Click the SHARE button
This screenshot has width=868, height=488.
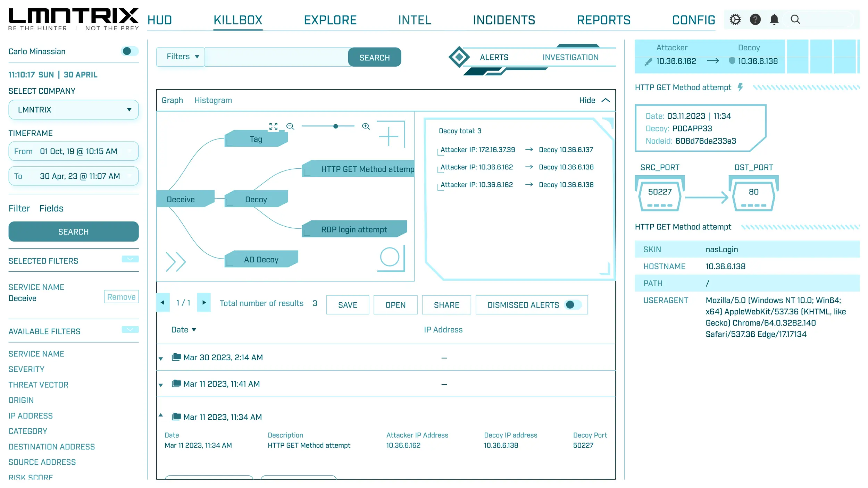(x=446, y=305)
